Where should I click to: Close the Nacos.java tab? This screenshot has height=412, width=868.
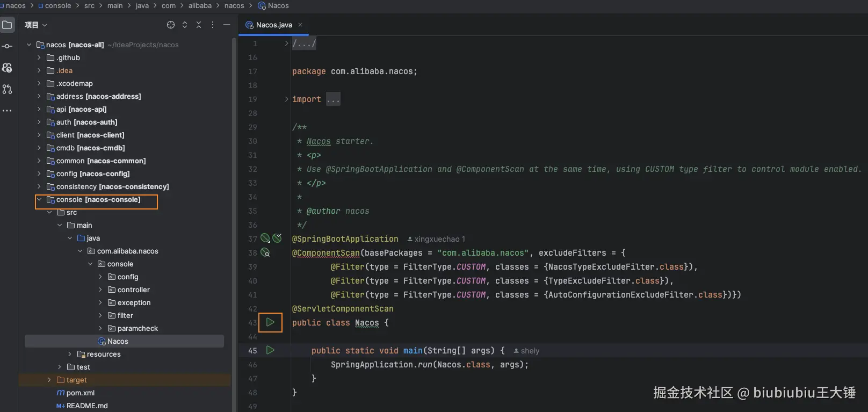(x=300, y=25)
